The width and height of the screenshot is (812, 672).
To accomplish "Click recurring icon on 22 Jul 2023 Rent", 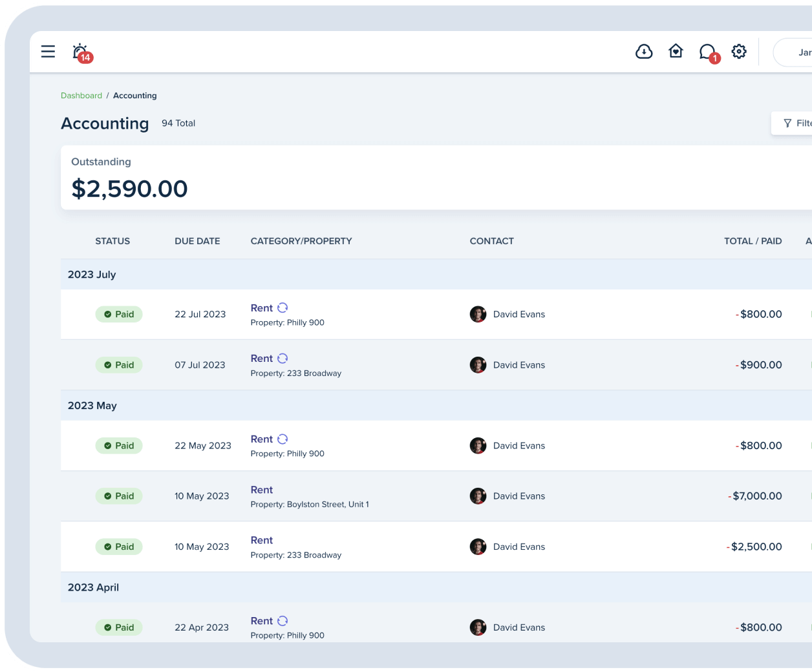I will [283, 308].
